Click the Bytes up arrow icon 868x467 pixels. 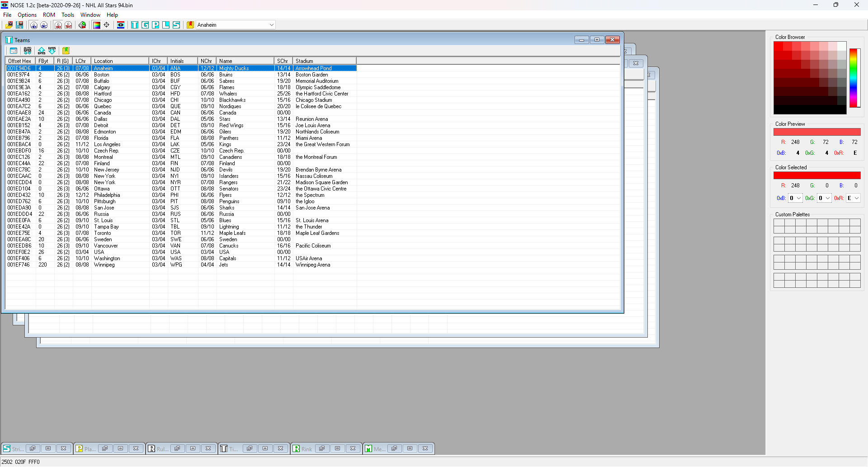pos(42,51)
